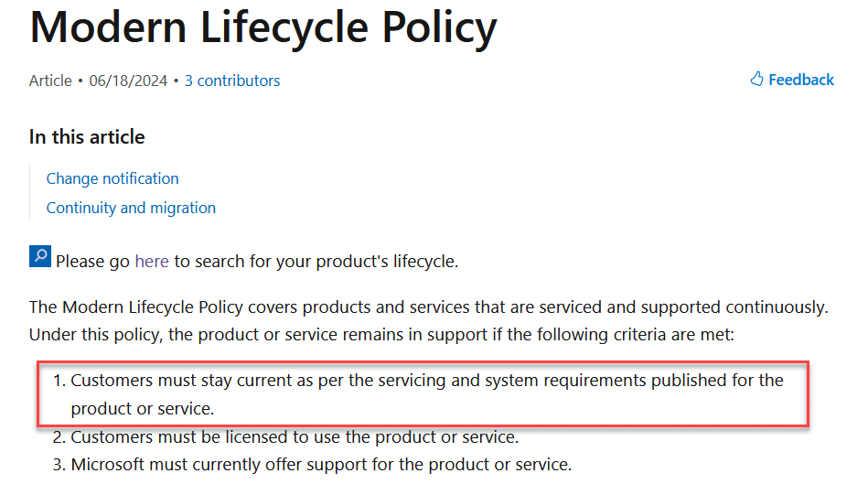The image size is (868, 484).
Task: Go to Continuity and migration section
Action: (131, 208)
